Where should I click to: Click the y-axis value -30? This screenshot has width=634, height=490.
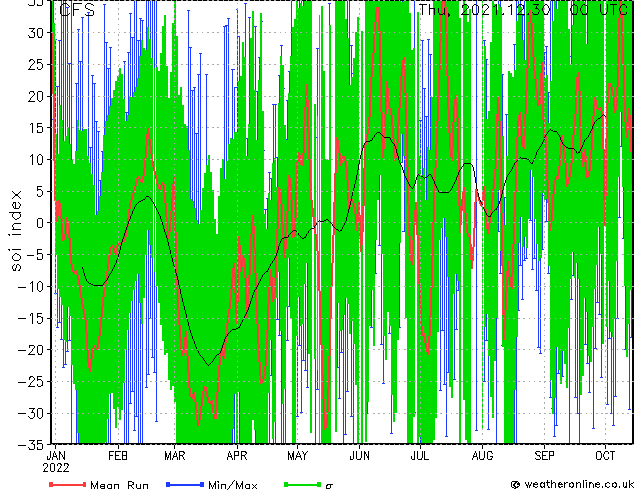[31, 414]
